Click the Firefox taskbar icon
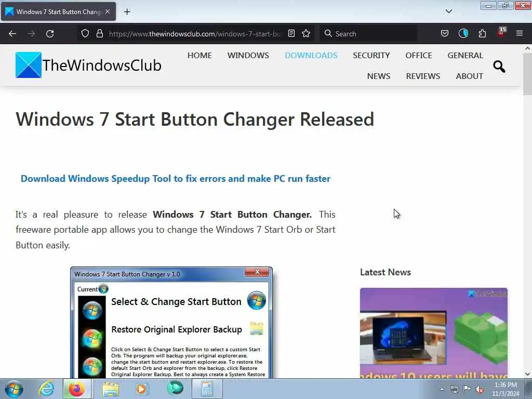This screenshot has width=532, height=399. pyautogui.click(x=77, y=389)
